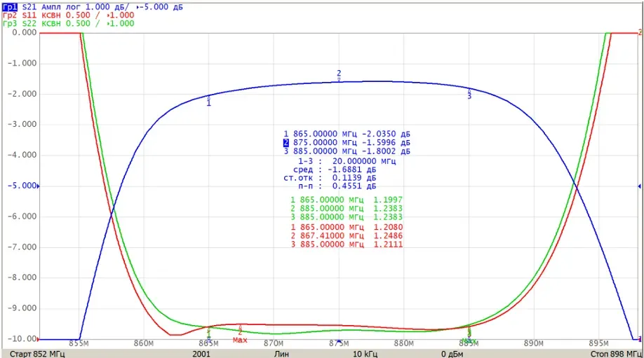Click the ст.отк : 0.1139 дБ deviation readout
The height and width of the screenshot is (358, 644).
330,178
